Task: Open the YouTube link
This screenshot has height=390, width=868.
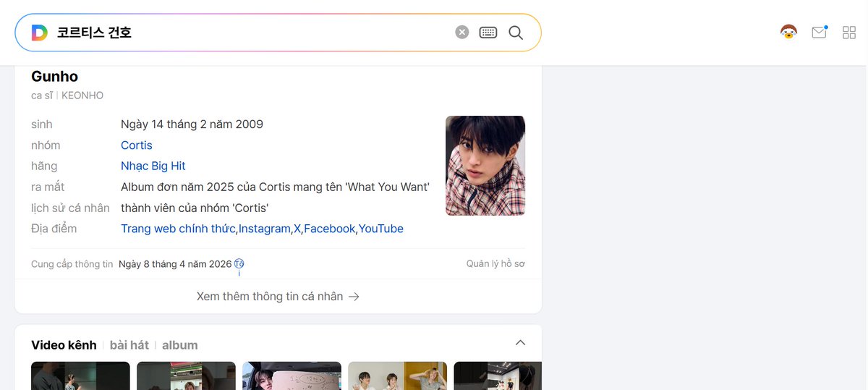Action: [x=381, y=229]
